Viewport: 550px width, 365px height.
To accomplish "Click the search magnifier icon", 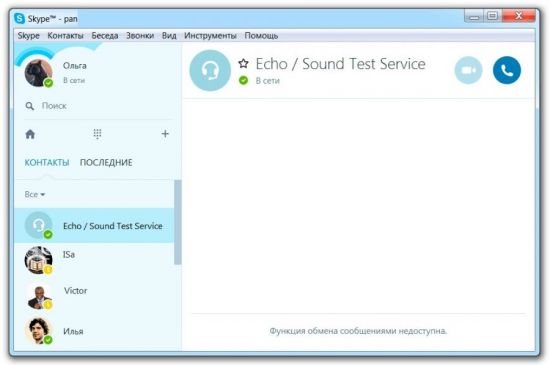I will (30, 106).
